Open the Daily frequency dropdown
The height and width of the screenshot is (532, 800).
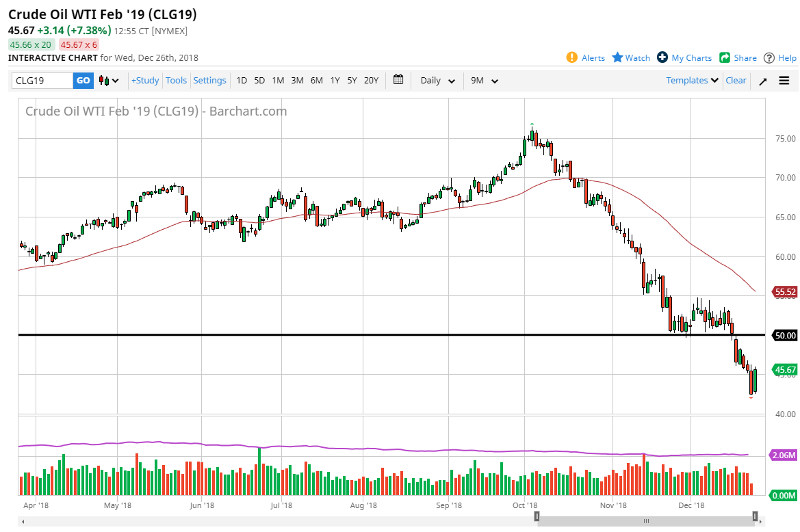click(437, 81)
